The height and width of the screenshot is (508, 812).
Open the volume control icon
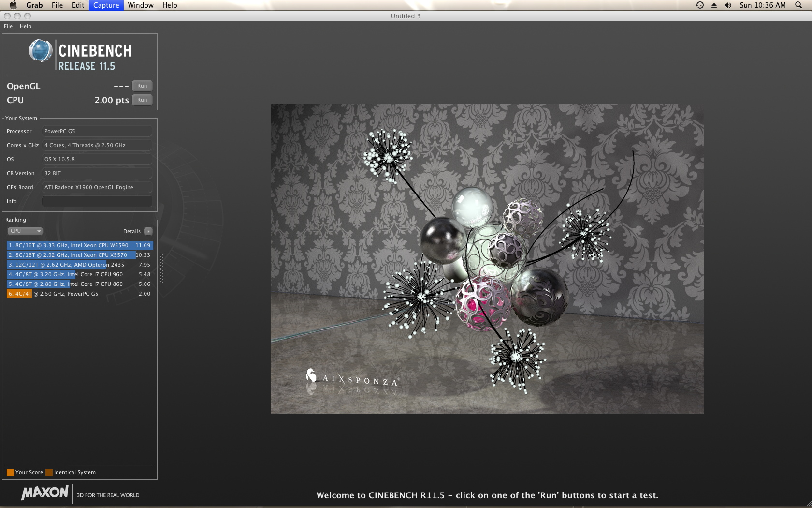728,5
